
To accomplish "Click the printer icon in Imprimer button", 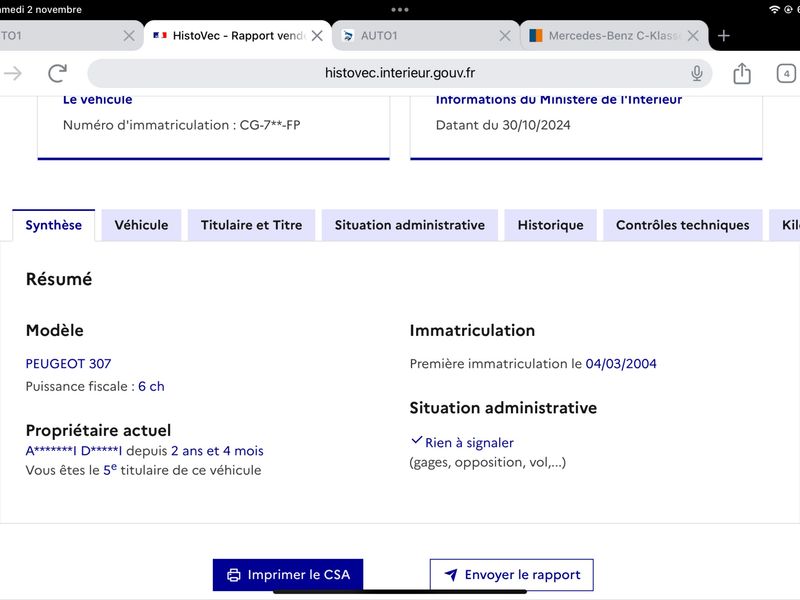I will 234,576.
